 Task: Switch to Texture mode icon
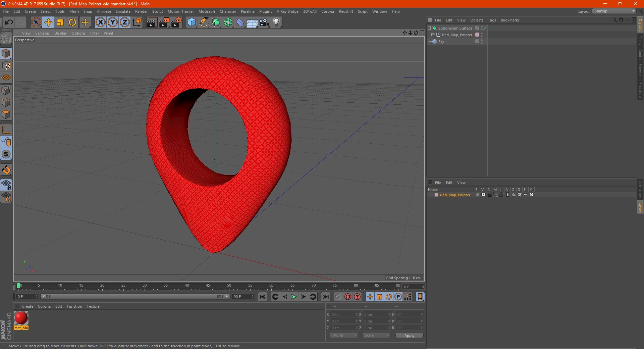click(6, 65)
